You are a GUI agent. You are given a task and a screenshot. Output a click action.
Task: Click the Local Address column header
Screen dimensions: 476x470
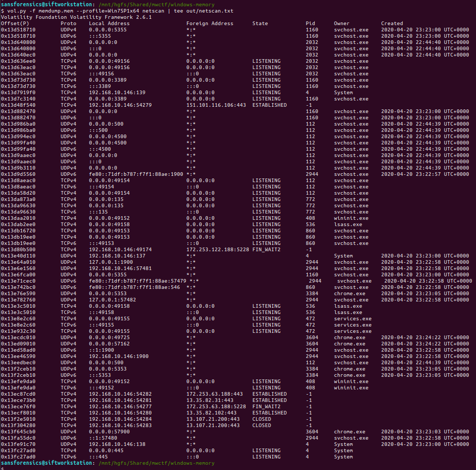tap(109, 24)
